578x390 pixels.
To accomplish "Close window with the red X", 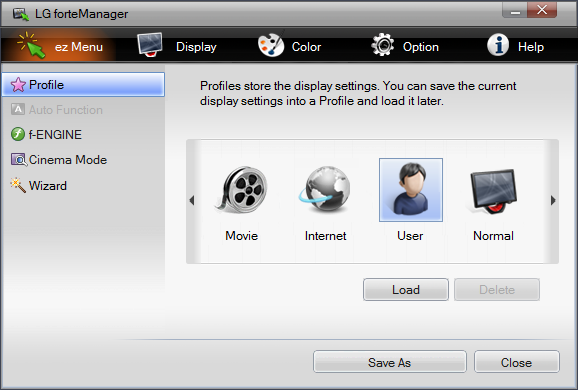I will tap(542, 10).
